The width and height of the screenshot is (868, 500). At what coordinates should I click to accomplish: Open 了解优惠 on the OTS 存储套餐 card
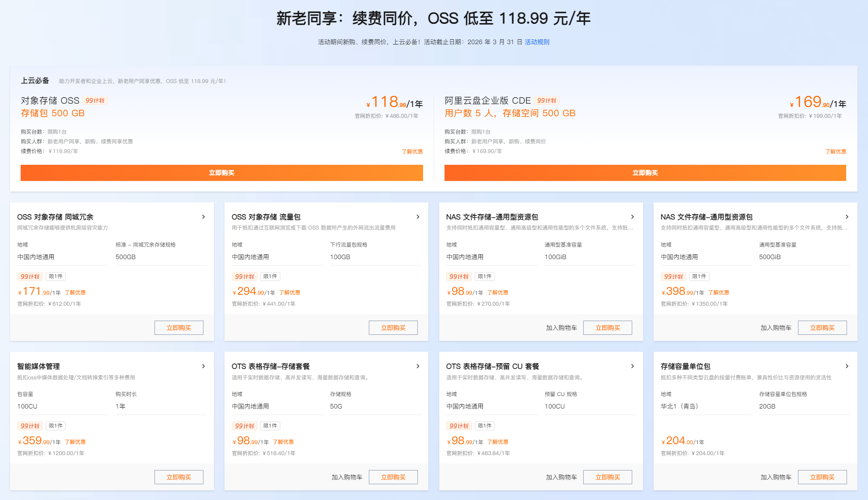coord(283,442)
